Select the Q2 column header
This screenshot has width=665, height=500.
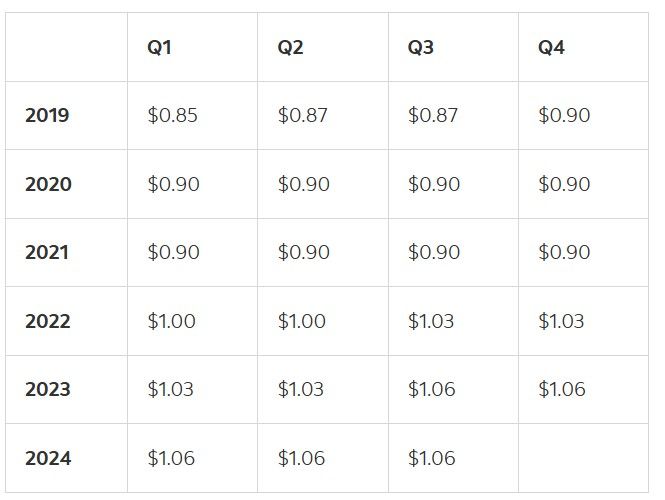click(290, 47)
